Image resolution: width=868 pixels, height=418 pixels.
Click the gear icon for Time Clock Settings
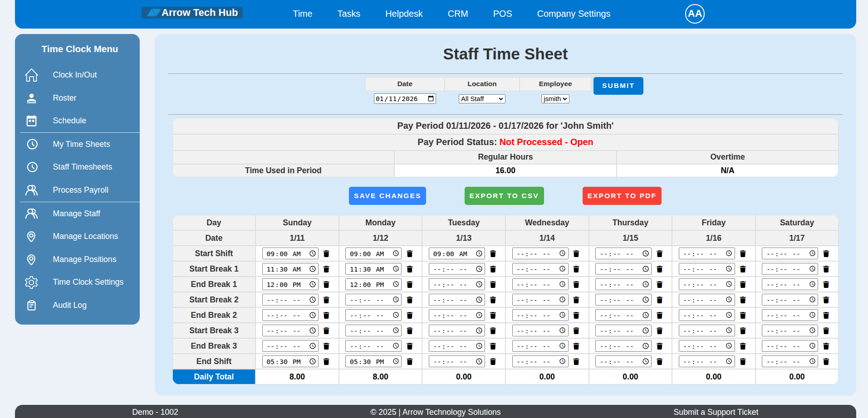pyautogui.click(x=31, y=282)
